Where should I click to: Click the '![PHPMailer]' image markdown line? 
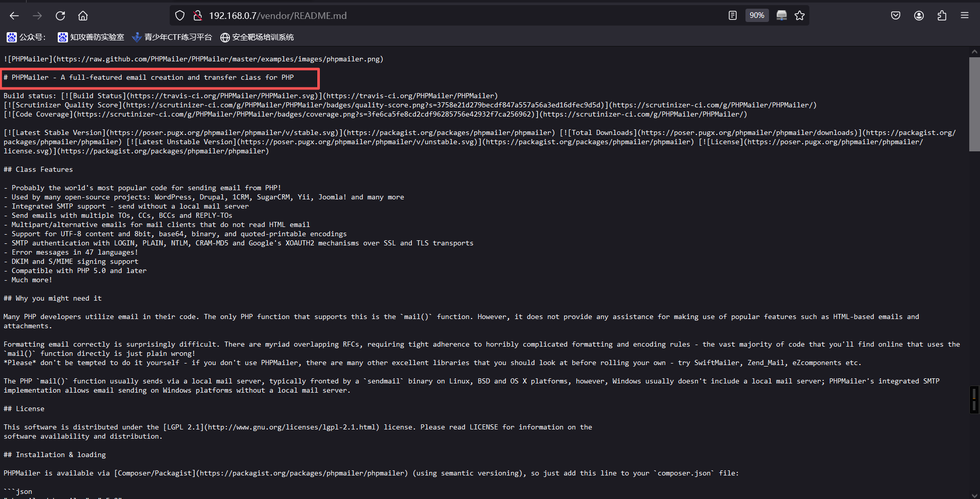click(194, 59)
